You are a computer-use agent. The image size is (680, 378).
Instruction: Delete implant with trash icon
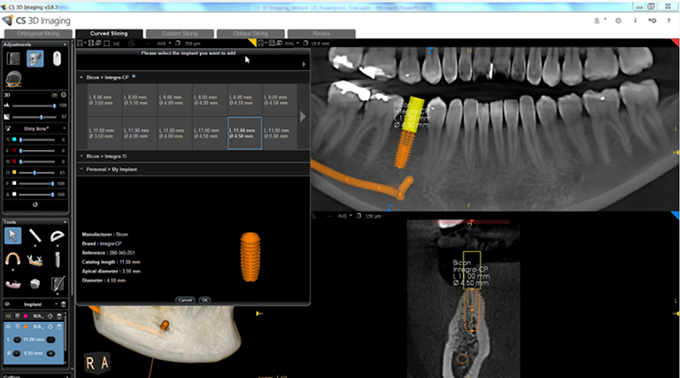tap(64, 304)
